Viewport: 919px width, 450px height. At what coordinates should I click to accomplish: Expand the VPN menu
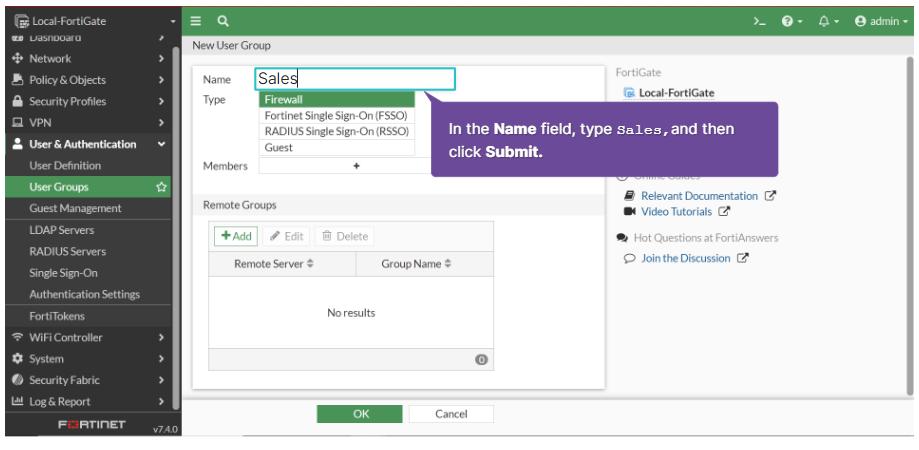[88, 123]
